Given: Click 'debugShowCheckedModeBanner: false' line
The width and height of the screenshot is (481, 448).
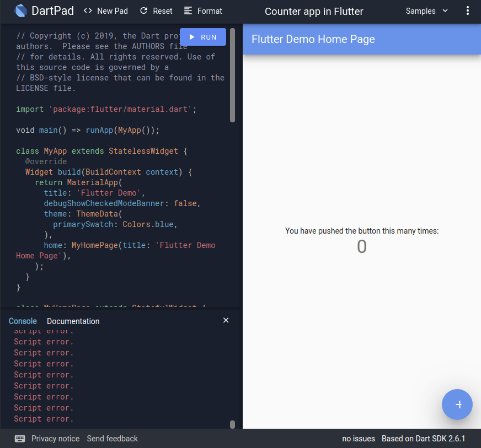Looking at the screenshot, I should 122,203.
